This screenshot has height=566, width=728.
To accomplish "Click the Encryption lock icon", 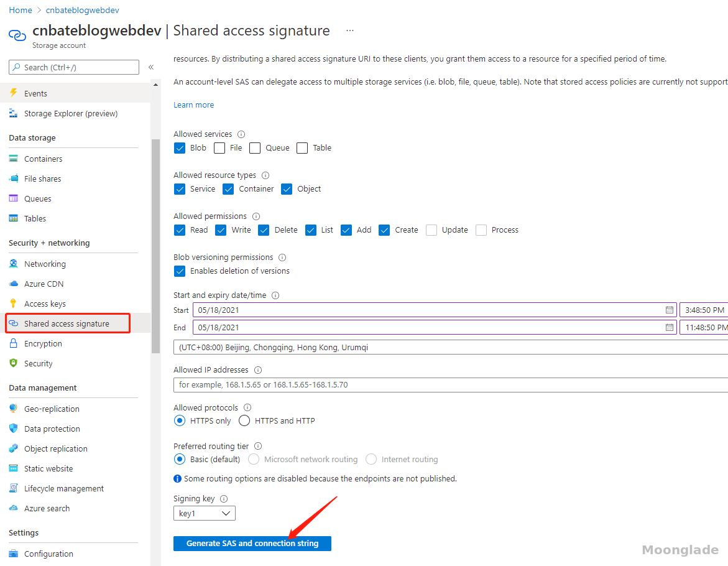I will (x=14, y=343).
